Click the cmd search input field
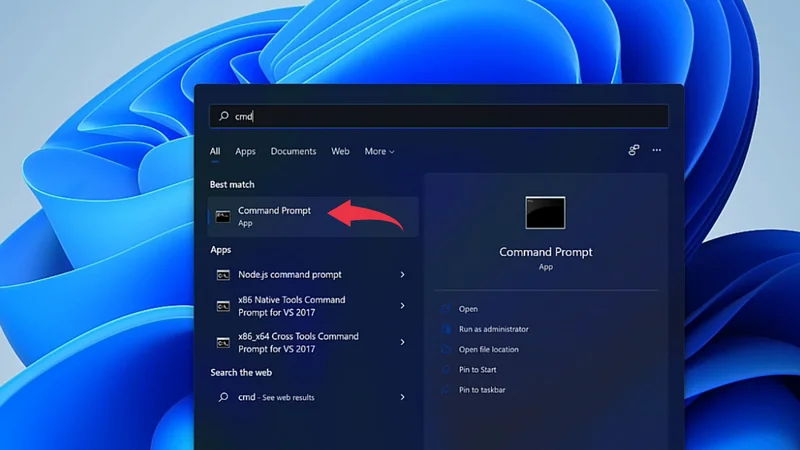This screenshot has height=450, width=800. [440, 116]
